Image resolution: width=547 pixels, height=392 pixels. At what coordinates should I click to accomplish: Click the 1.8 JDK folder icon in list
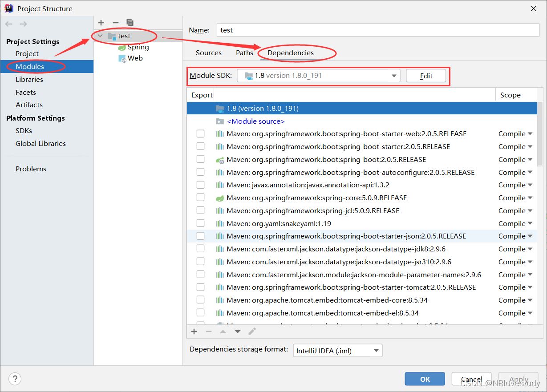[x=220, y=109]
